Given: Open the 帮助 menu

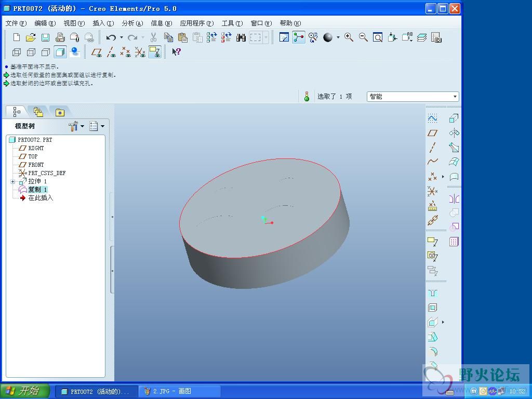Looking at the screenshot, I should point(290,23).
